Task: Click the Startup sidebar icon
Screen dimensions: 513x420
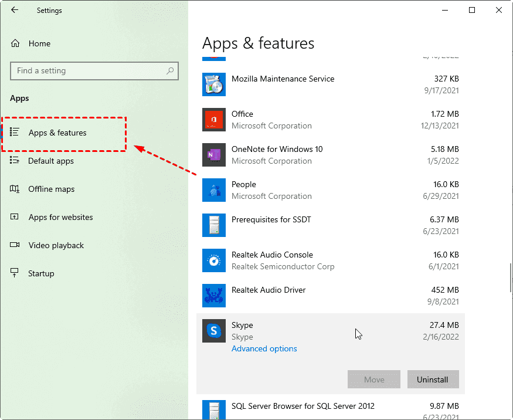Action: tap(15, 273)
